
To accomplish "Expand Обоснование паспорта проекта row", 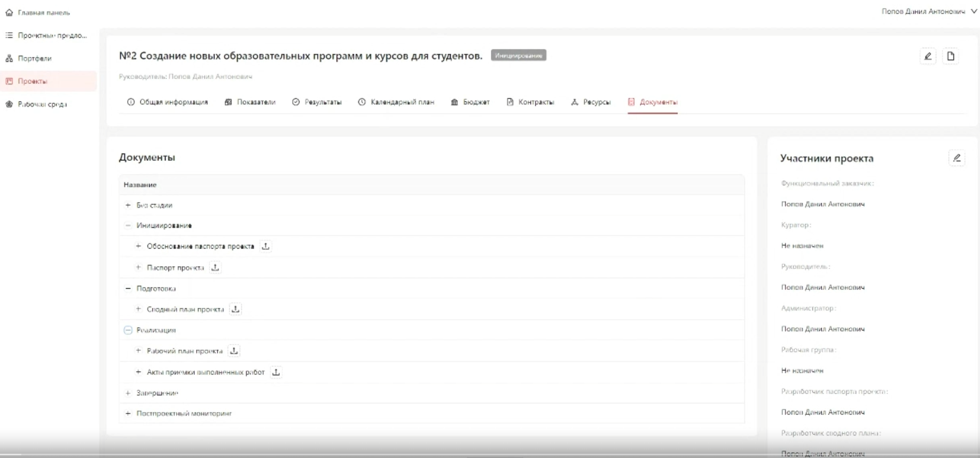I will 138,246.
